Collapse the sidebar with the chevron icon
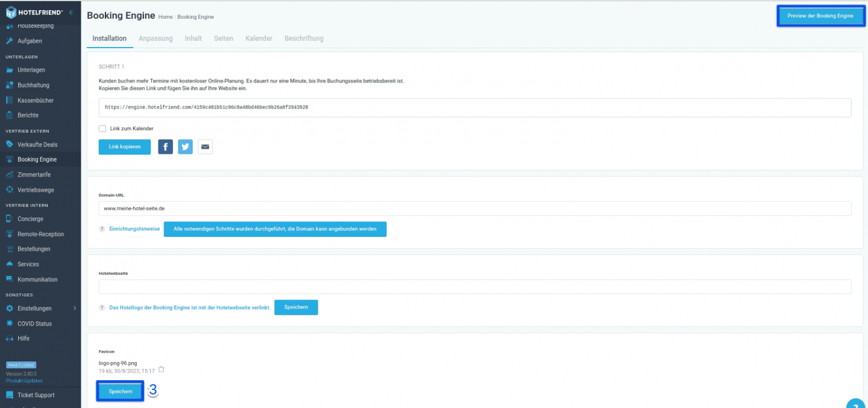868x408 pixels. click(71, 13)
